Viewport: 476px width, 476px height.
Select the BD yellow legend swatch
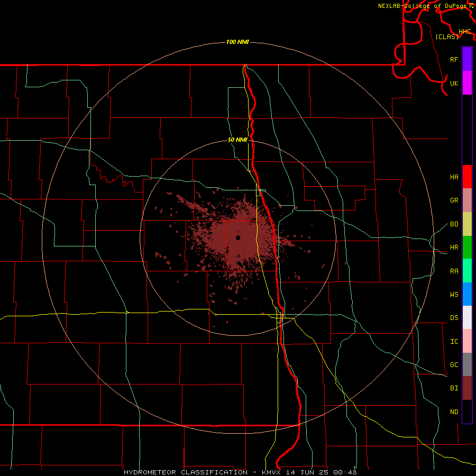click(467, 224)
